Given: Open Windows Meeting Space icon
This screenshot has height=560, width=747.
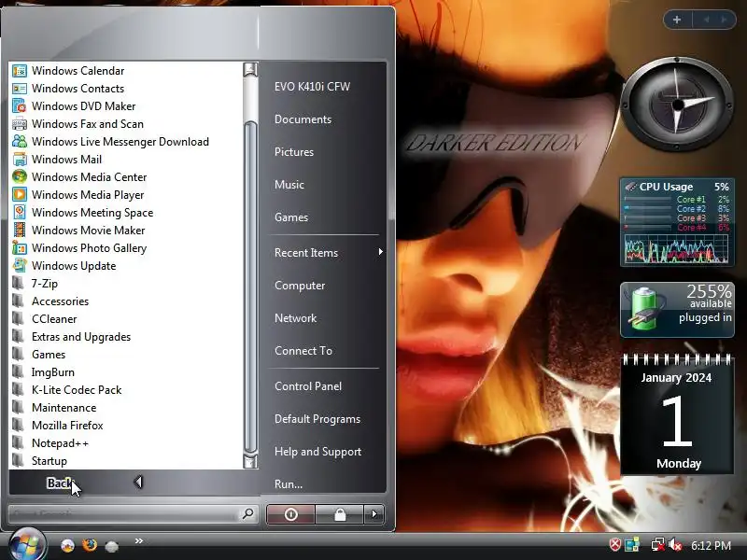Looking at the screenshot, I should coord(20,213).
